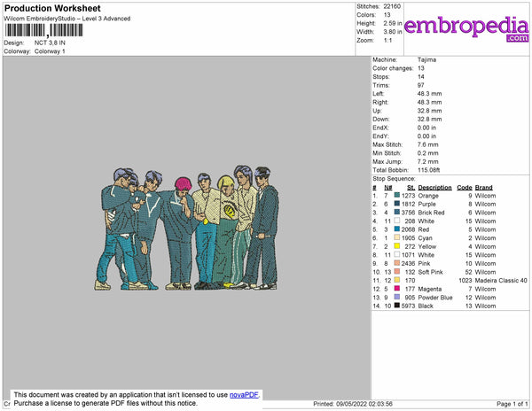The width and height of the screenshot is (532, 411).
Task: Click the design name 'NCT 3,8 IN'
Action: tap(50, 43)
